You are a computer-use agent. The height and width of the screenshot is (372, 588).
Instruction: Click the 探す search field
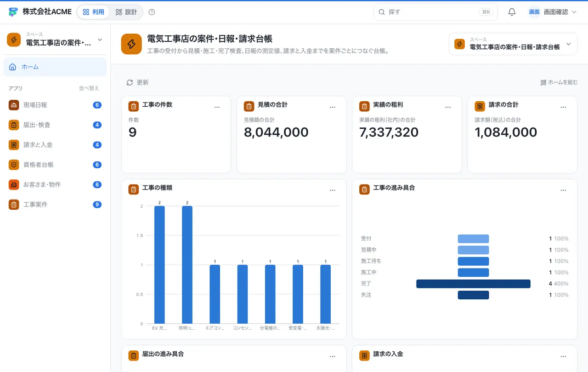point(435,12)
